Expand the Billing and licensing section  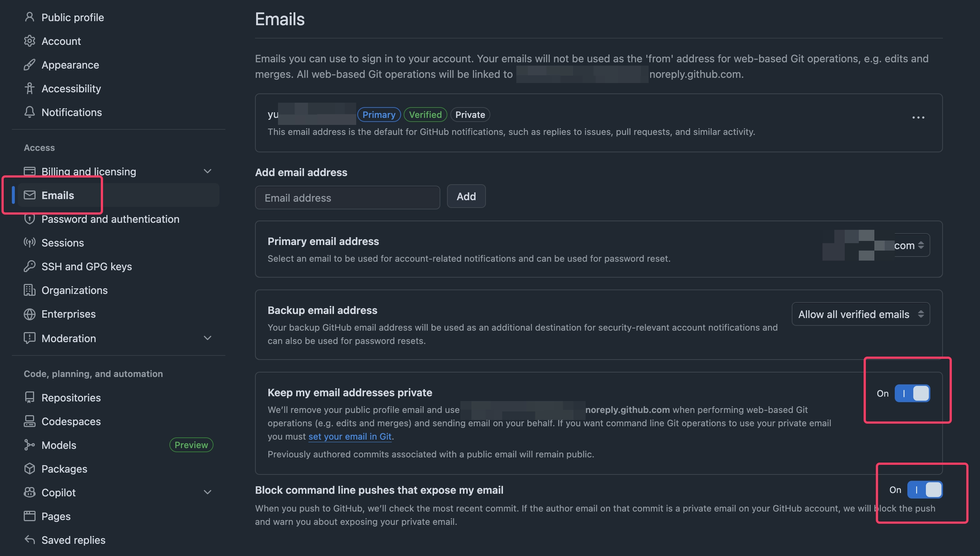tap(207, 171)
